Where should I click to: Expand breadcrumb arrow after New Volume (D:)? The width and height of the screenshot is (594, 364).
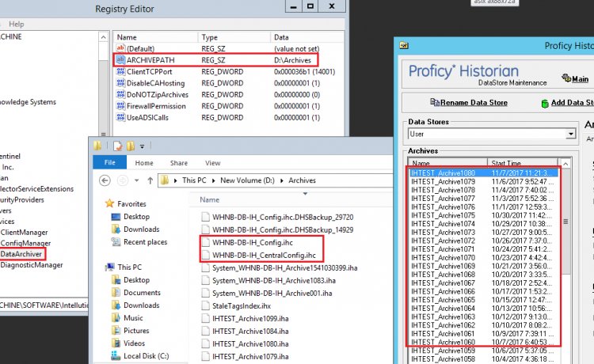(281, 180)
